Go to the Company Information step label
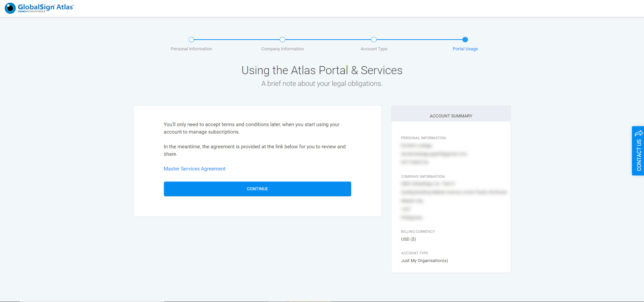Image resolution: width=644 pixels, height=302 pixels. click(282, 49)
